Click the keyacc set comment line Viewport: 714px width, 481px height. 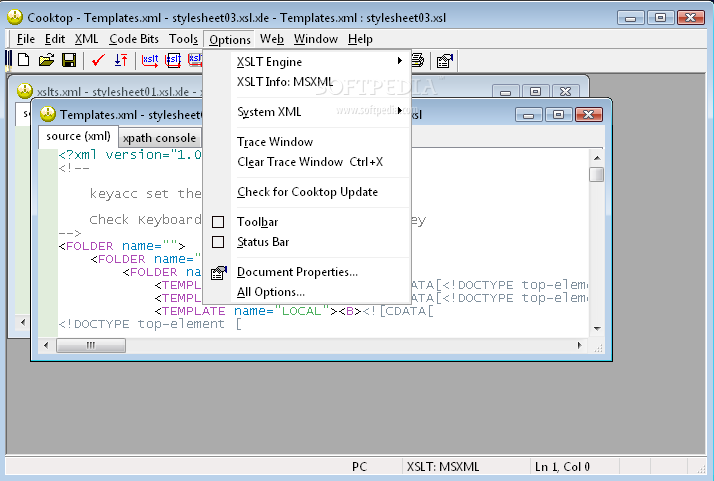click(x=146, y=194)
